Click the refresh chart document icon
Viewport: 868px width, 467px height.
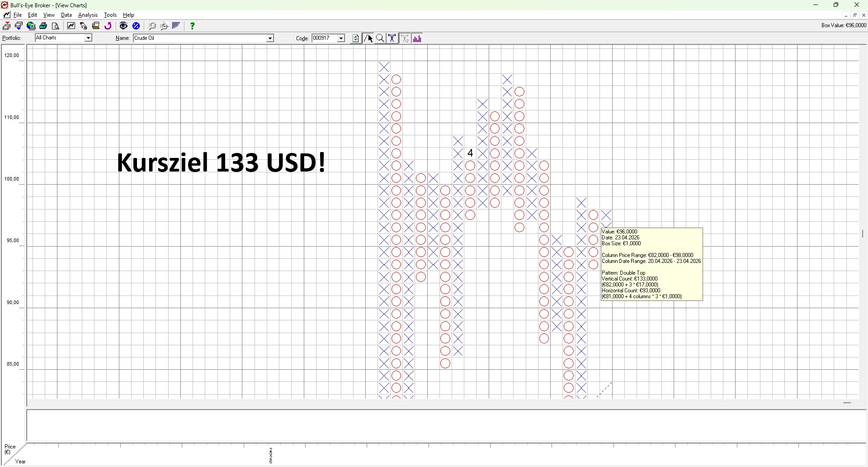(356, 38)
